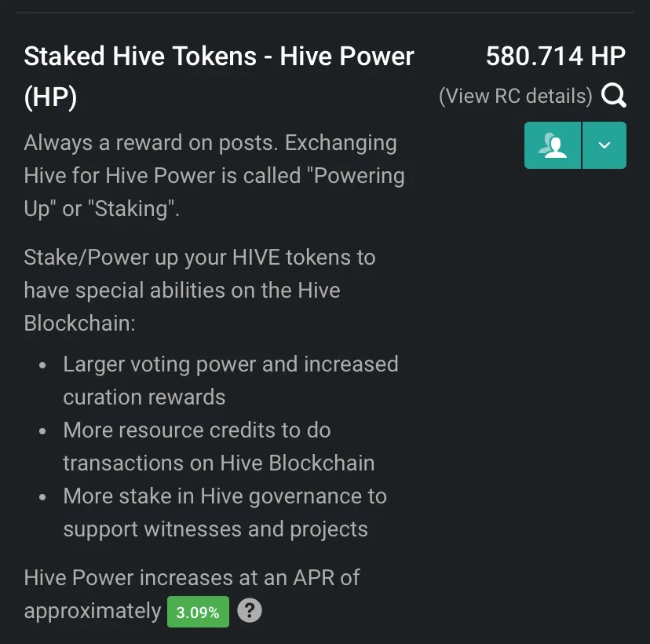650x644 pixels.
Task: Click the magnifier icon beside View RC details
Action: point(614,96)
